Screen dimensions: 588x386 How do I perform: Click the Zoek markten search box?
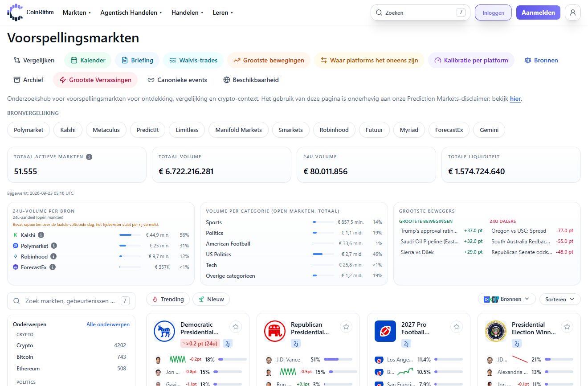[71, 301]
